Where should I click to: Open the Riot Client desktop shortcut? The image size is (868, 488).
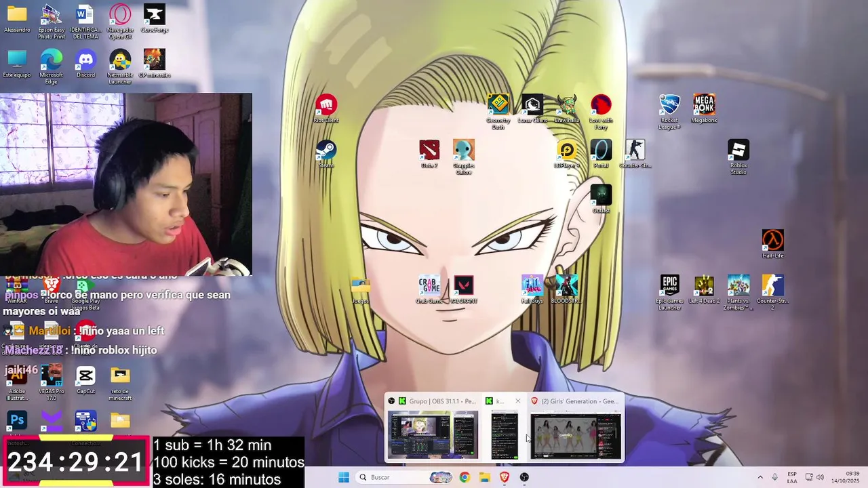point(326,108)
